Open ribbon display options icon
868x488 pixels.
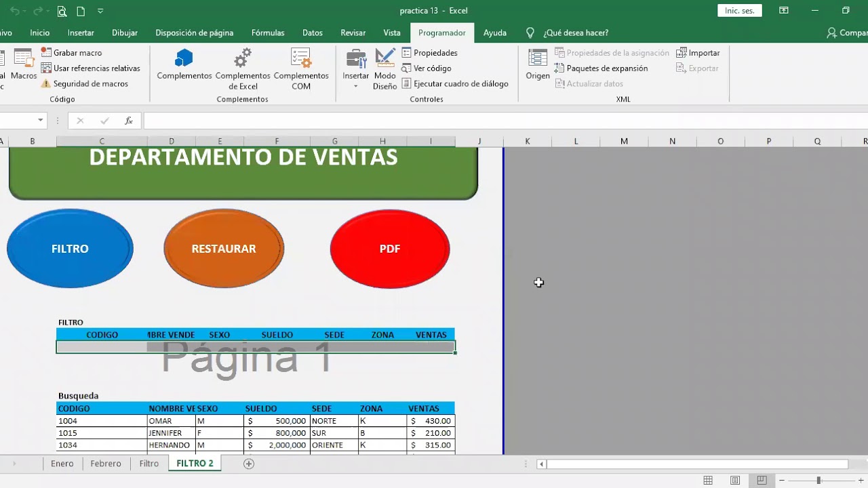784,11
